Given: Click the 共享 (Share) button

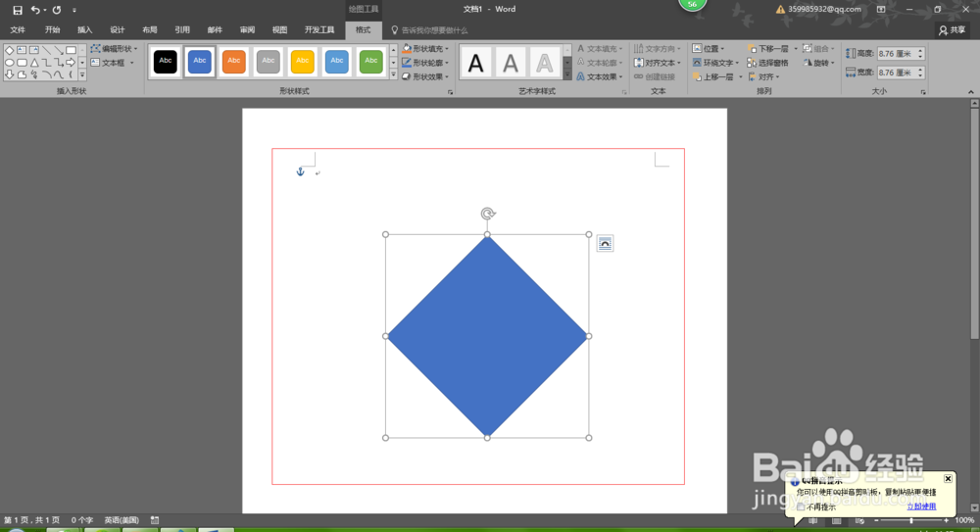Looking at the screenshot, I should (953, 30).
